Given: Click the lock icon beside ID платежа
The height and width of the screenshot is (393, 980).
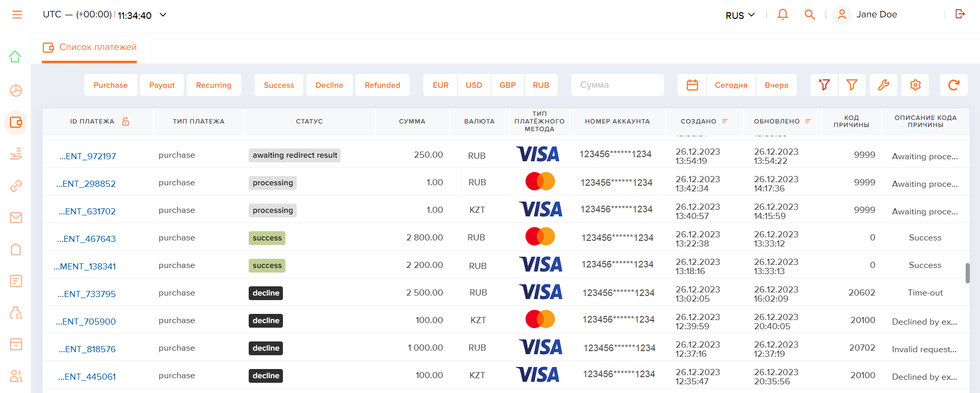Looking at the screenshot, I should [126, 121].
